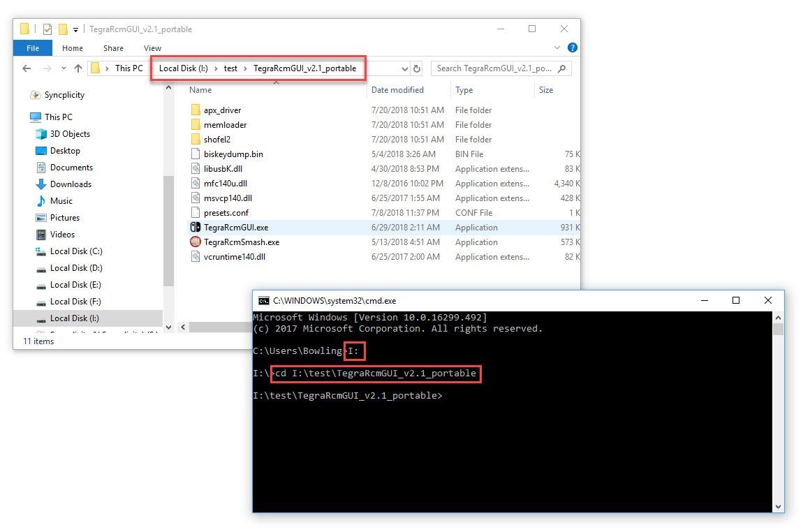This screenshot has width=810, height=532.
Task: Open the Syncplicity navigation entry
Action: tap(57, 95)
